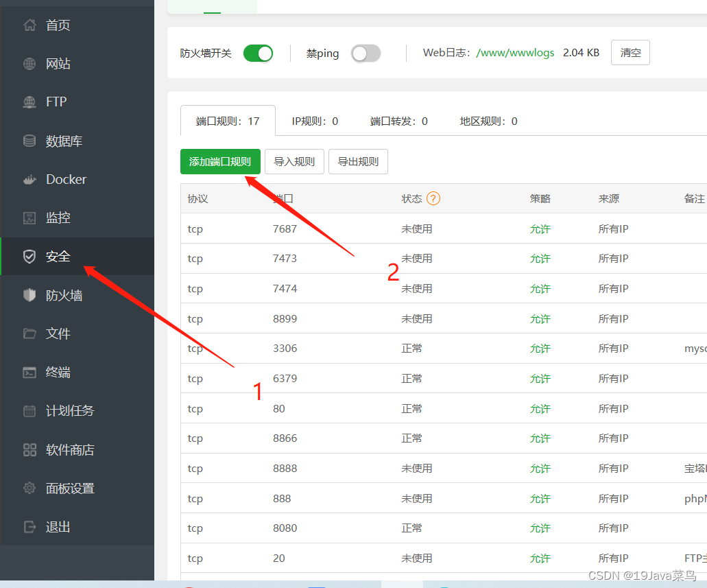Click port 6379 cell
This screenshot has height=588, width=707.
point(285,378)
